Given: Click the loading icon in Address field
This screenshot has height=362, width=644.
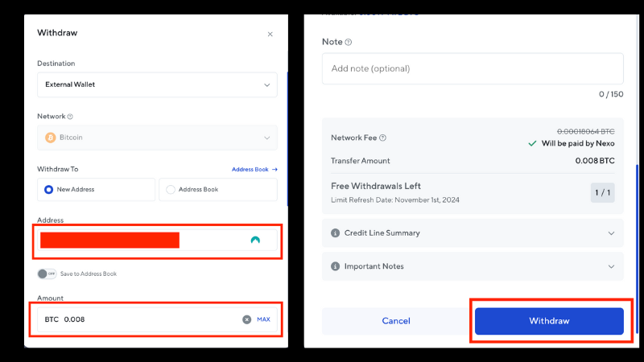Looking at the screenshot, I should click(x=255, y=240).
